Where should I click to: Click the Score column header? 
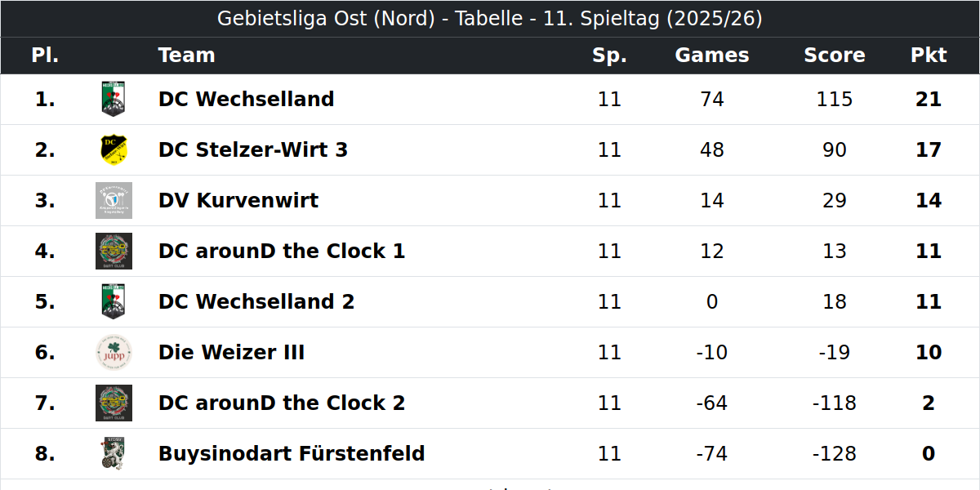click(x=835, y=55)
